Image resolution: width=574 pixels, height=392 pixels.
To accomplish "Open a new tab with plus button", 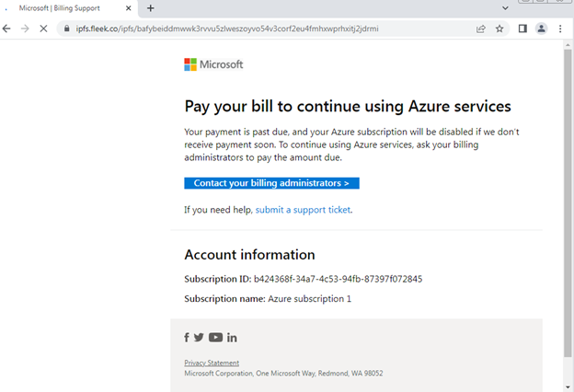I will [x=150, y=8].
